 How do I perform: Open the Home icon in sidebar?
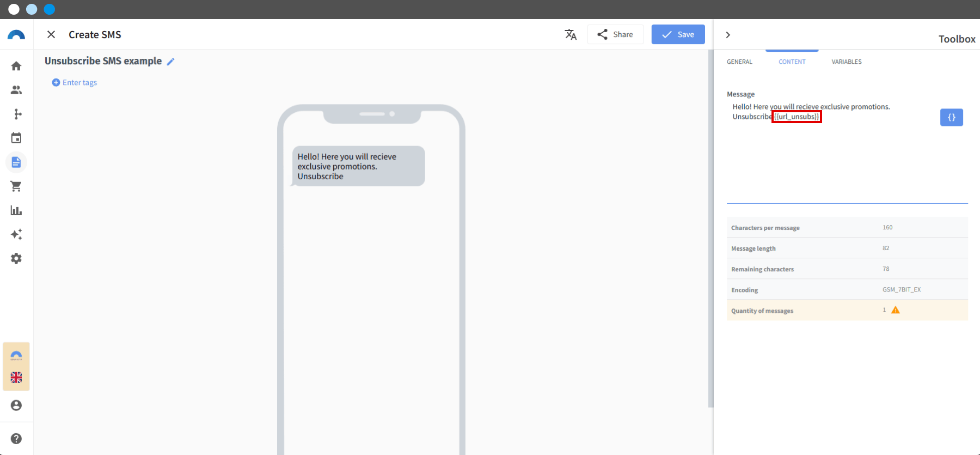[x=16, y=66]
